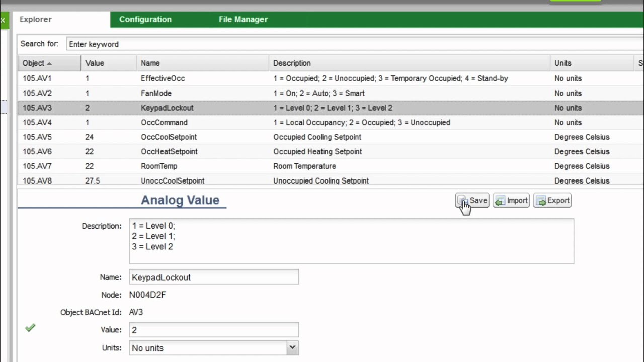644x362 pixels.
Task: Select row 105.AV5
Action: (331, 137)
